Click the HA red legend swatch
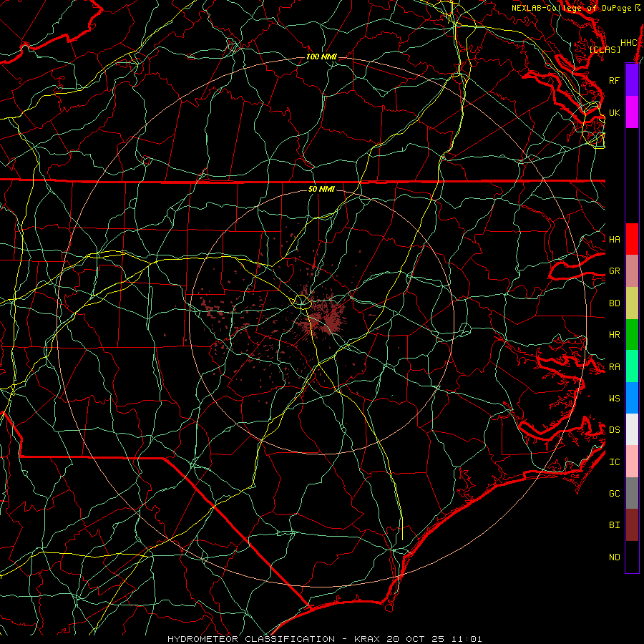This screenshot has height=644, width=644. pyautogui.click(x=632, y=239)
